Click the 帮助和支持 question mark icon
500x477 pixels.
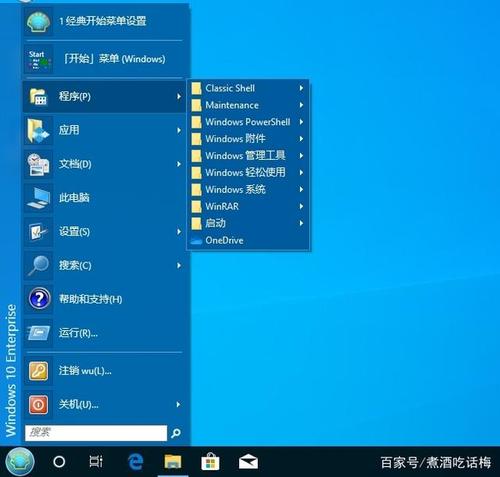tap(39, 299)
